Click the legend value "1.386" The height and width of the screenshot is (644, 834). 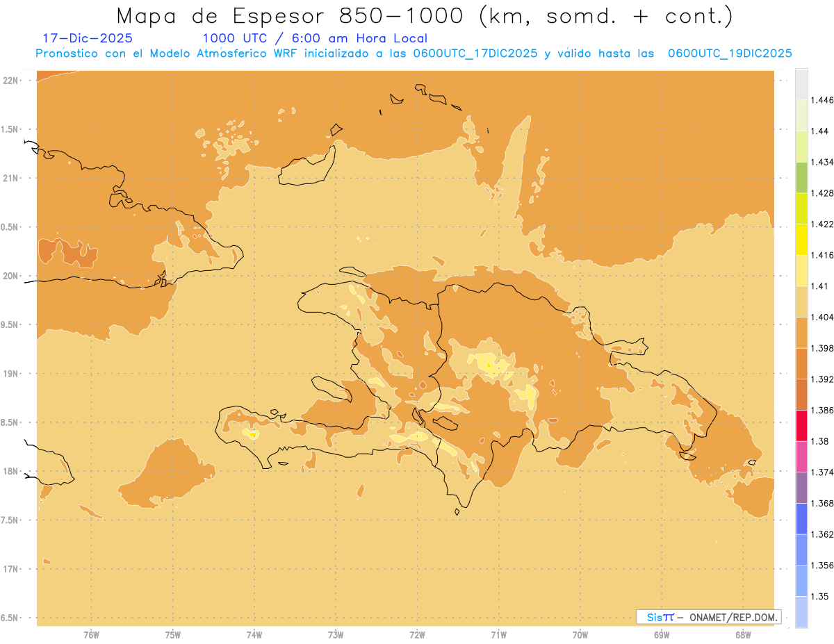point(821,410)
